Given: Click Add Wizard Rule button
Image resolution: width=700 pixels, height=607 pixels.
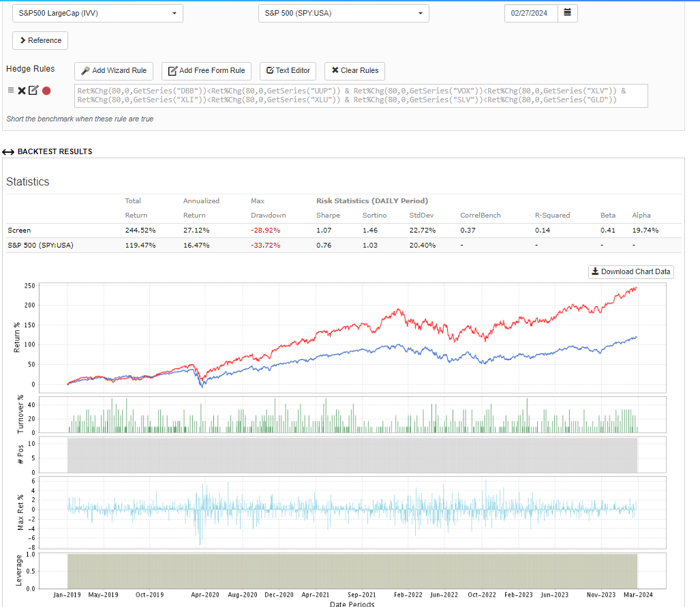Looking at the screenshot, I should pyautogui.click(x=114, y=70).
